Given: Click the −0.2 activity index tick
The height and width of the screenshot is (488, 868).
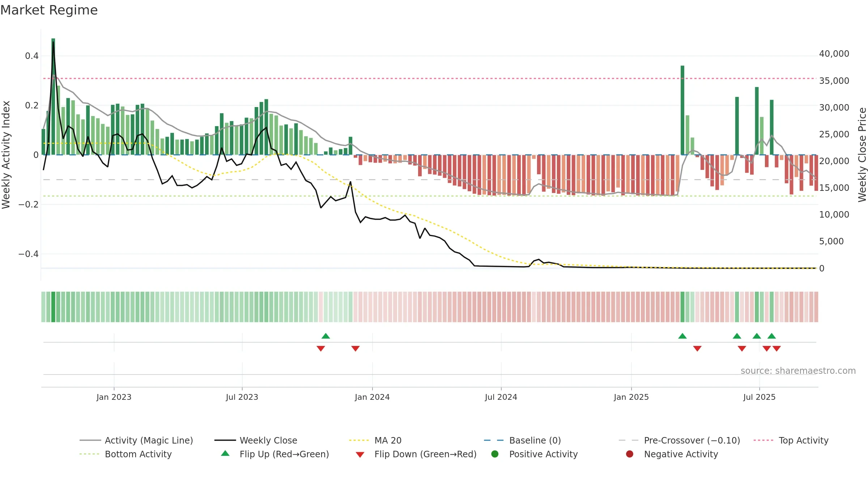Looking at the screenshot, I should [x=29, y=205].
